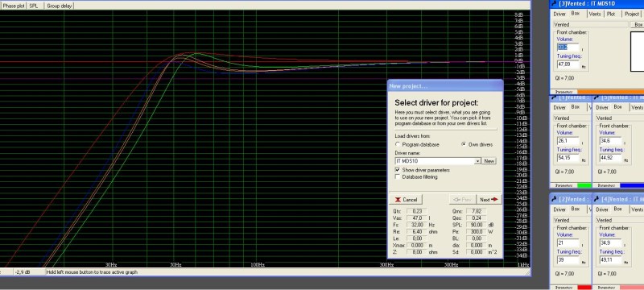Click the Tuning freq field showing 44,92
644x290 pixels.
tap(610, 158)
